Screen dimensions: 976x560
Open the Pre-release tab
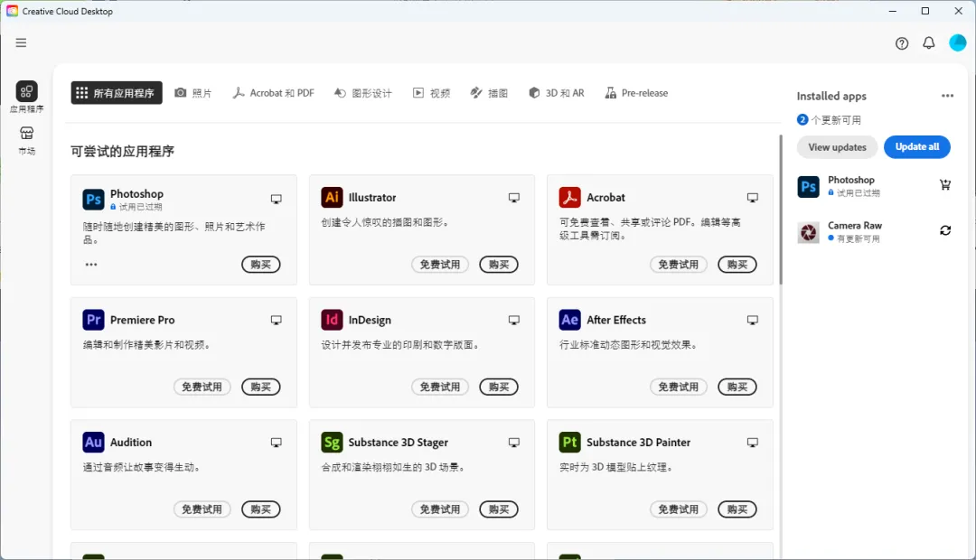click(x=636, y=93)
